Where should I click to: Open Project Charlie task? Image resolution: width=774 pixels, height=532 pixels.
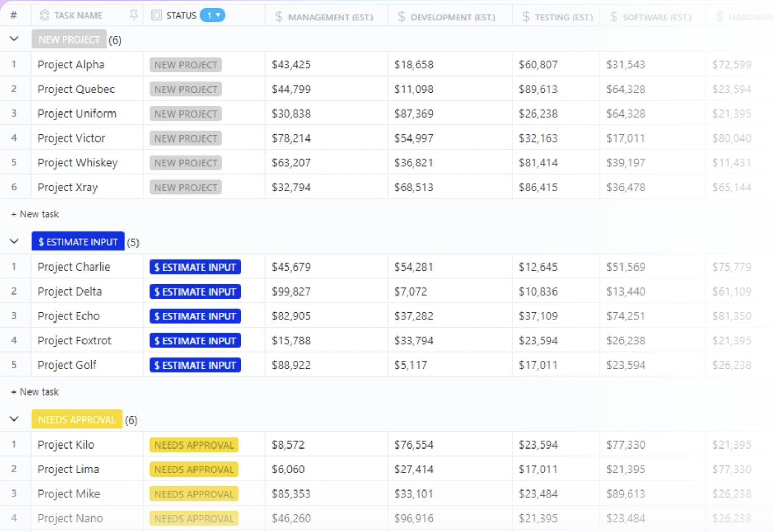(x=74, y=267)
